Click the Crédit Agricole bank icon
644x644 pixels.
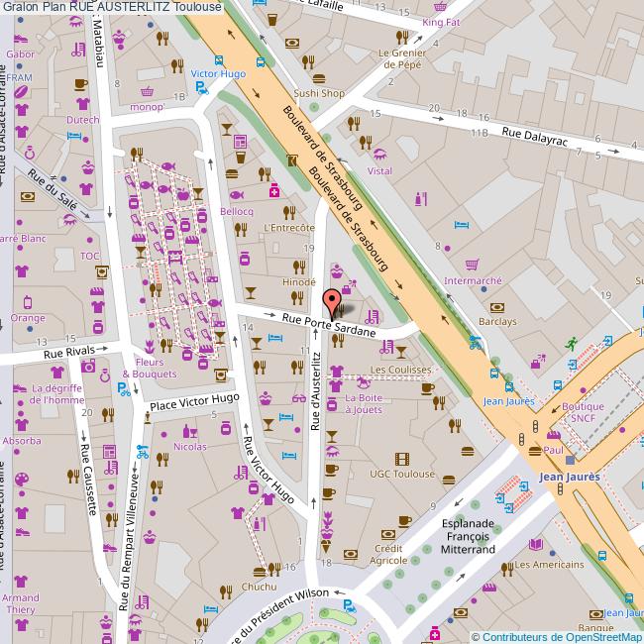pos(403,521)
